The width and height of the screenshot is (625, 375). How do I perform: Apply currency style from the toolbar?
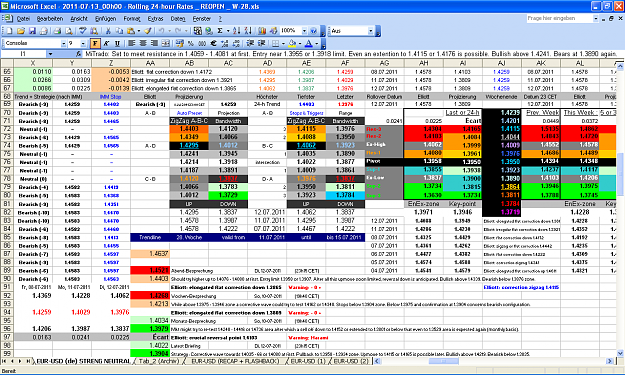point(179,43)
